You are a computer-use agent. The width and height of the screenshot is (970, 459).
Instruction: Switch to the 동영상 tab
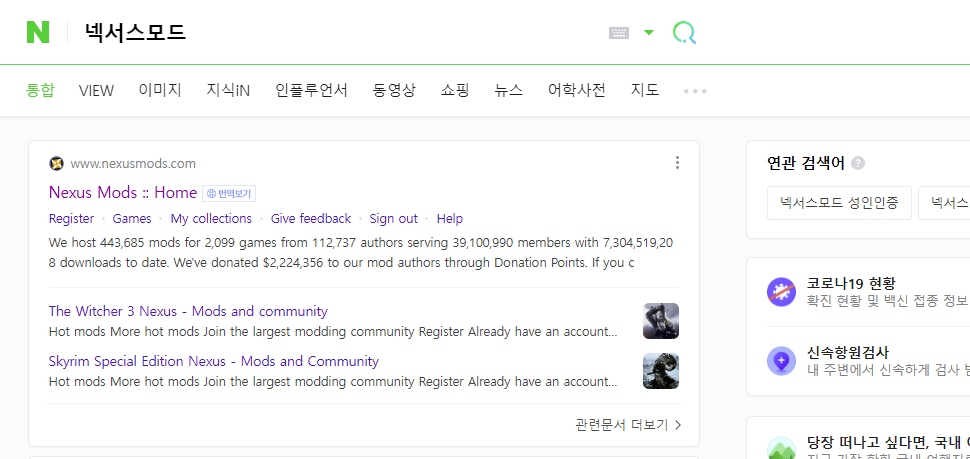395,90
